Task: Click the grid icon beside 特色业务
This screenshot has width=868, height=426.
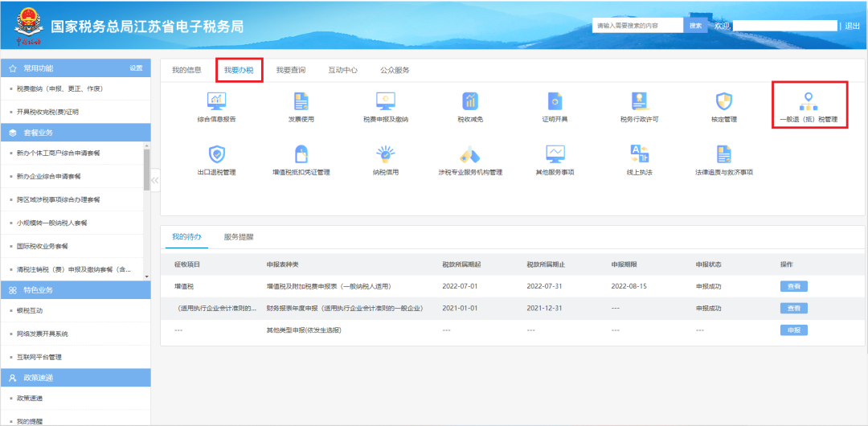Action: click(13, 290)
